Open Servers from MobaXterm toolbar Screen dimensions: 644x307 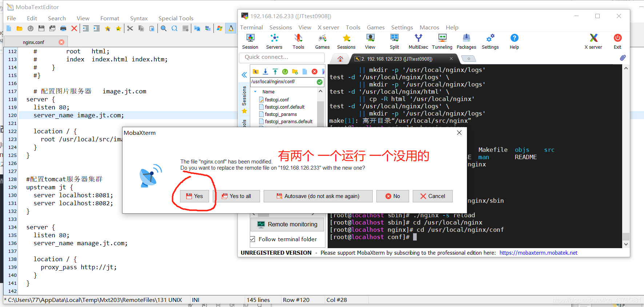(x=274, y=41)
